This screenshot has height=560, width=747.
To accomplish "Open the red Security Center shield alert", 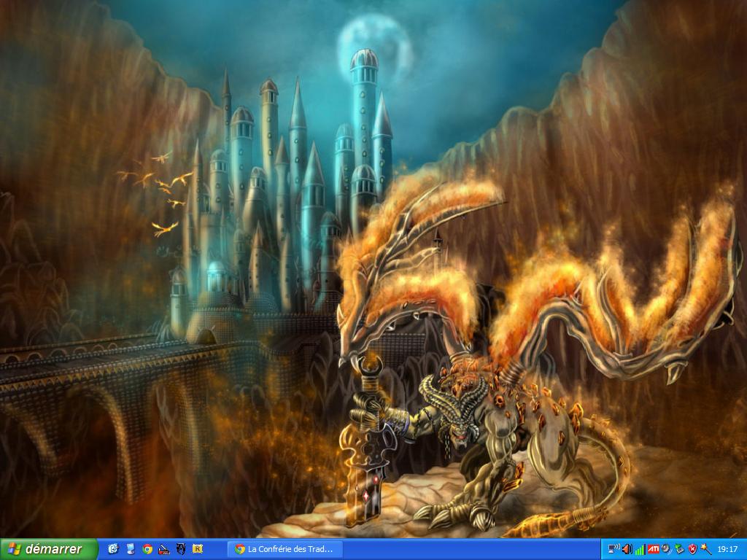I will tap(692, 550).
